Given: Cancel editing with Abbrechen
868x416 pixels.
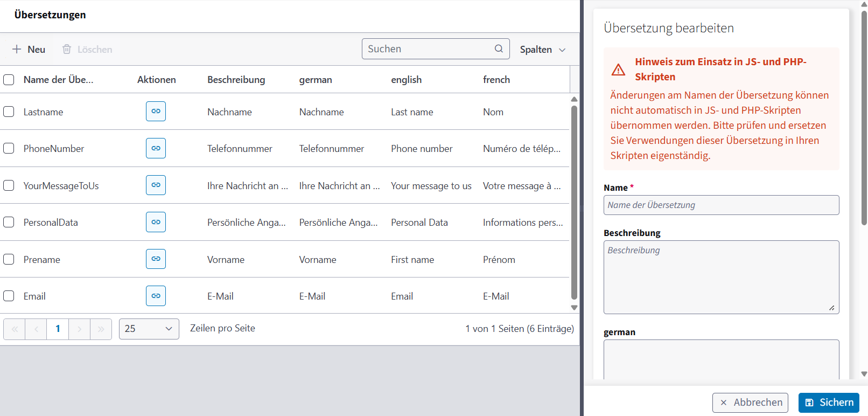Looking at the screenshot, I should pyautogui.click(x=751, y=403).
